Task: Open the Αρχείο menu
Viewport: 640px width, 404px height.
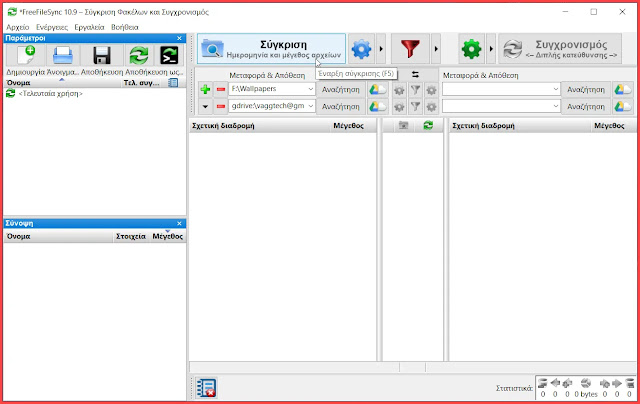Action: pos(18,27)
